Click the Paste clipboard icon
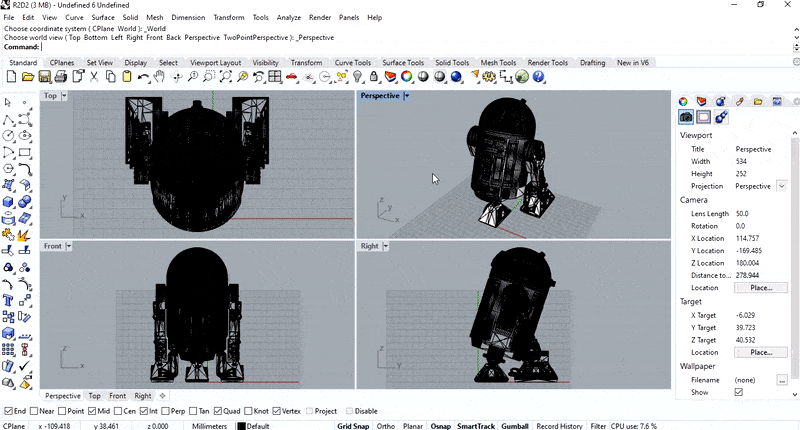Viewport: 800px width, 430px height. coord(127,77)
